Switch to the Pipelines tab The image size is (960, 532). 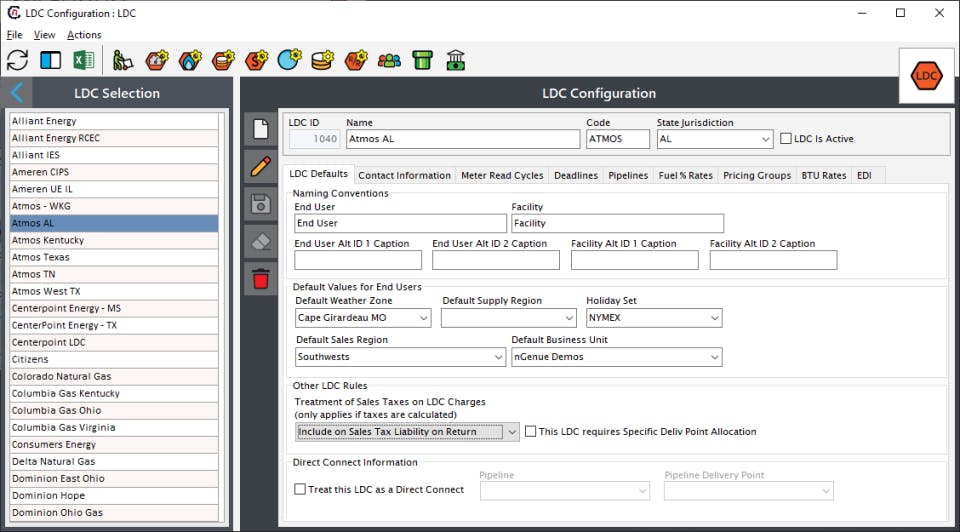(x=628, y=175)
